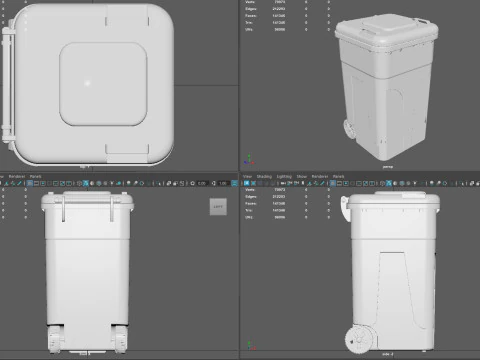Toggle Field Chart in bottom-left panel toolbar
480x360 pixels.
[55, 183]
